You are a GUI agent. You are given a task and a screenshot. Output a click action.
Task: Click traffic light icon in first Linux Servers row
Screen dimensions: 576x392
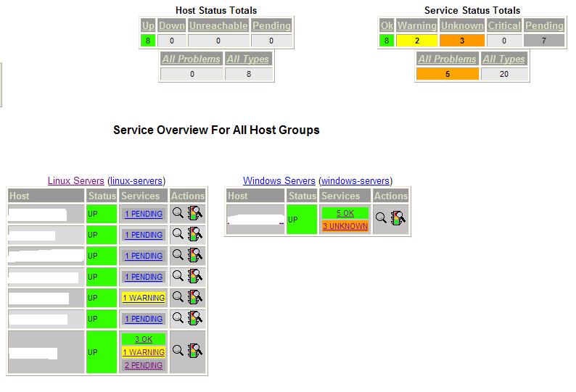[x=195, y=213]
